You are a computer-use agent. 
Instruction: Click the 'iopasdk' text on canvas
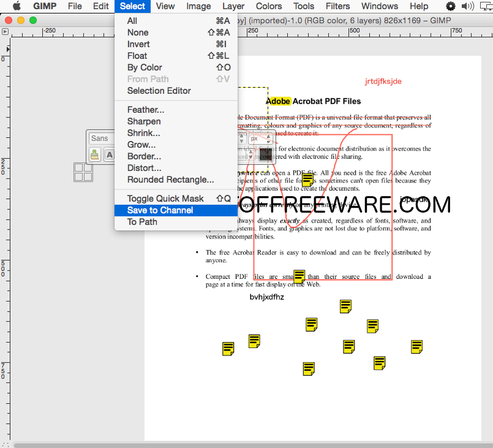pos(413,199)
